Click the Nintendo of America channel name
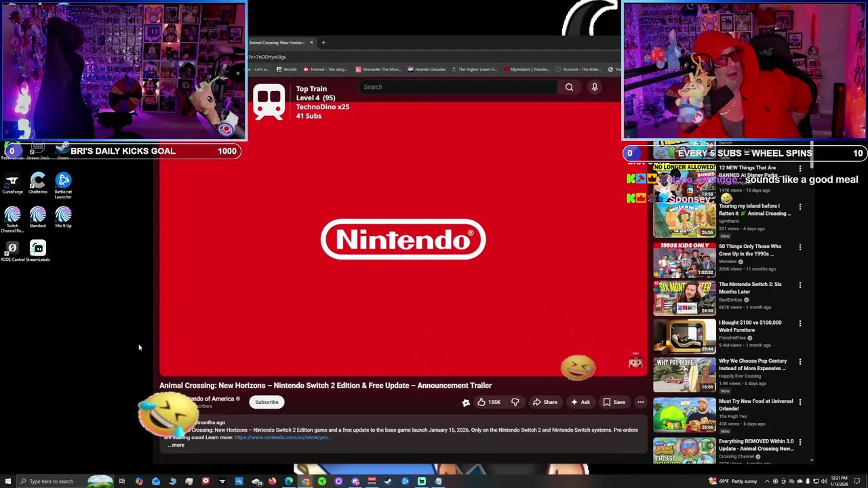 tap(210, 399)
